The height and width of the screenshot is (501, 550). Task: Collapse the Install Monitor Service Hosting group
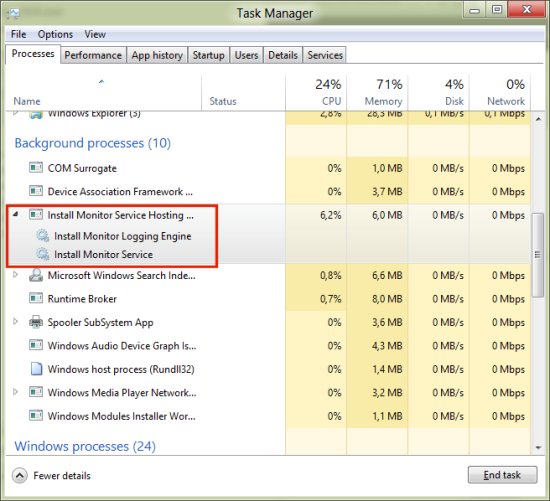coord(15,214)
